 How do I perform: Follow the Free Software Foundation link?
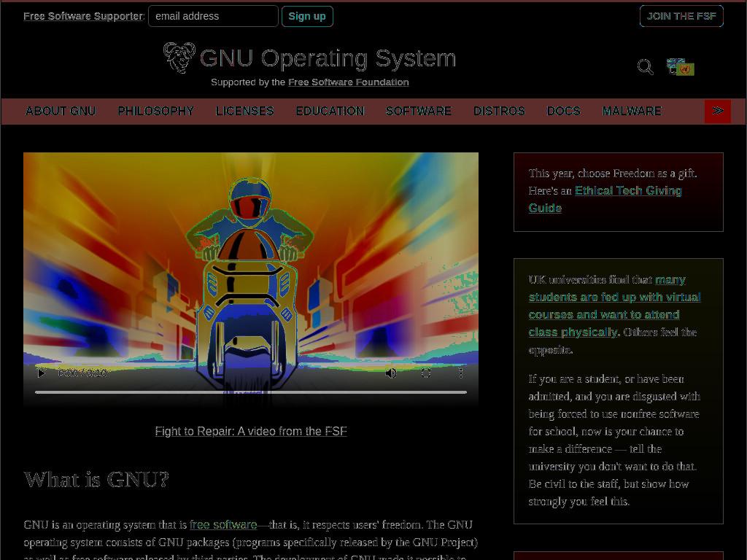[348, 82]
